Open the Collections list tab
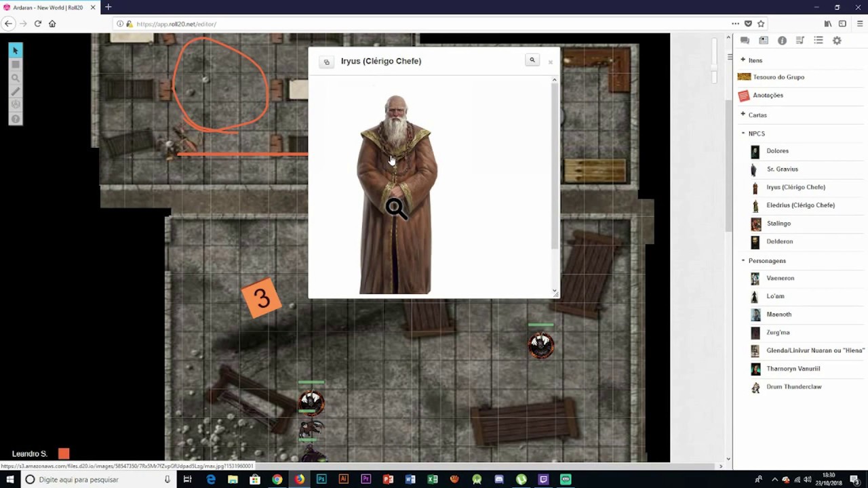This screenshot has width=868, height=488. (818, 41)
